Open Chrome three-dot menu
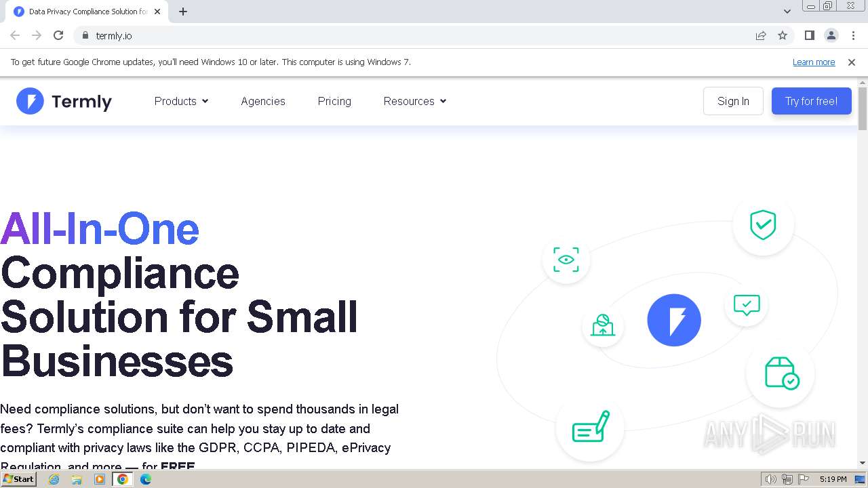The height and width of the screenshot is (488, 868). (x=853, y=35)
